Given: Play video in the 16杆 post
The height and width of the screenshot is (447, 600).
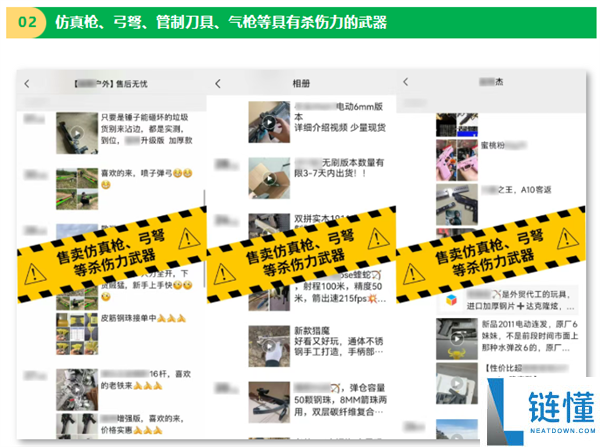Looking at the screenshot, I should (x=77, y=390).
